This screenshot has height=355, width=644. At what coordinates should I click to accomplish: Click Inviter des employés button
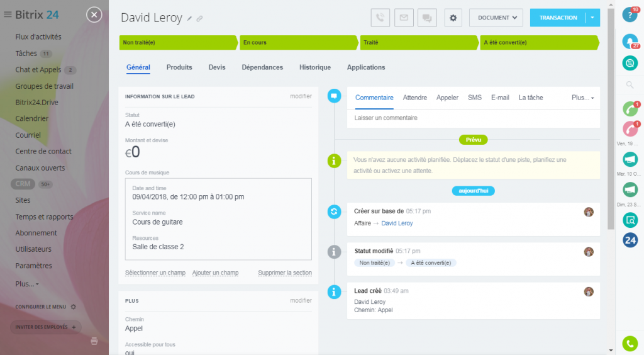tap(45, 327)
